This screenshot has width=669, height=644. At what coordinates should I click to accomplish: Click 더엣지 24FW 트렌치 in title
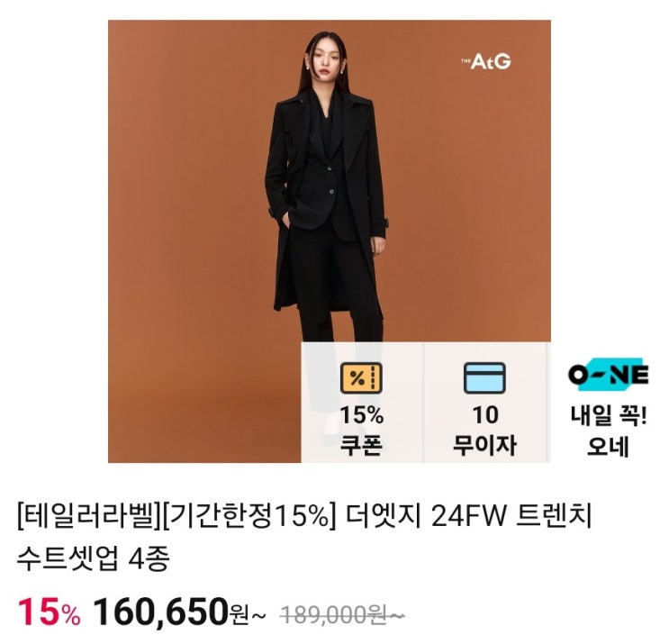click(x=468, y=516)
